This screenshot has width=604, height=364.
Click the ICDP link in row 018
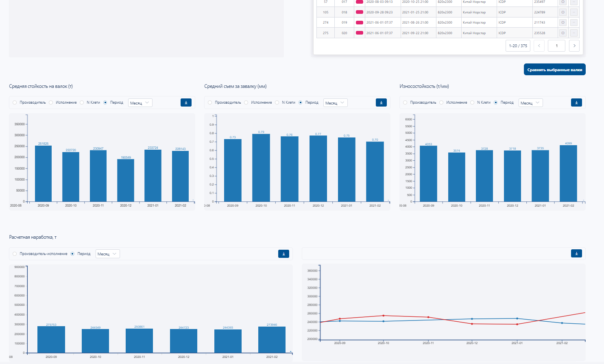click(502, 12)
